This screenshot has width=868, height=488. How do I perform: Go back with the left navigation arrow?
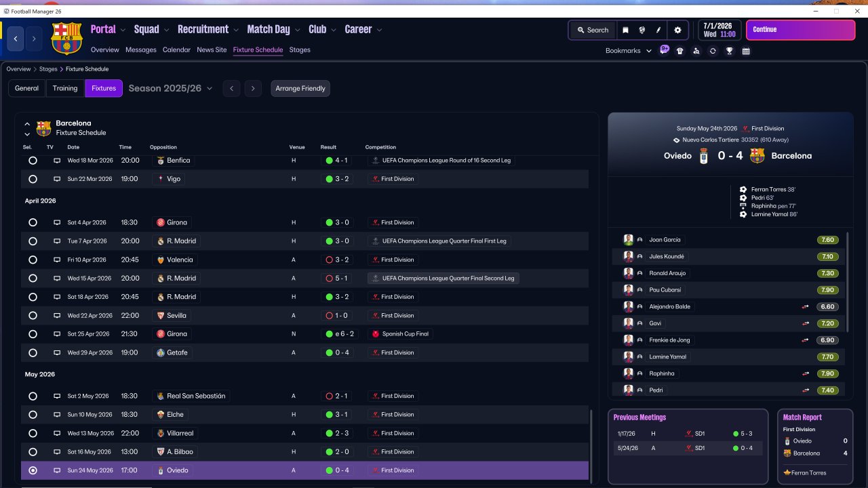point(16,39)
